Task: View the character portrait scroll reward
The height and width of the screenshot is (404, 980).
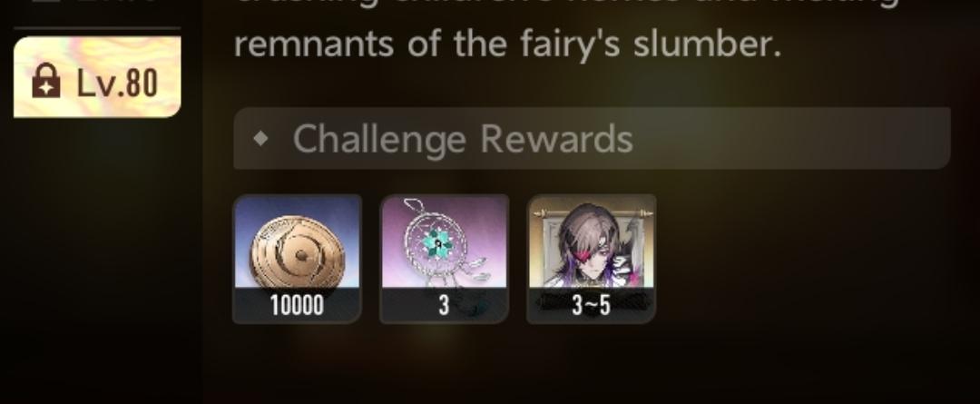Action: [x=592, y=259]
